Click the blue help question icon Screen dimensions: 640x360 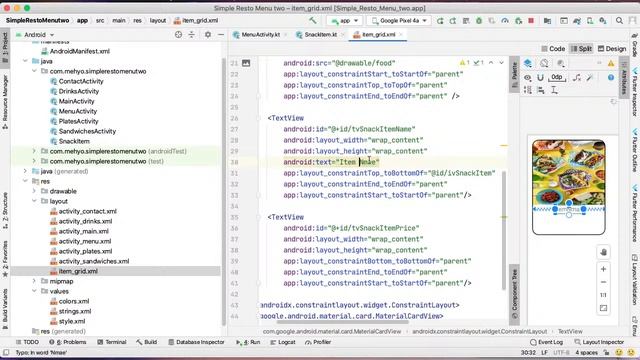[x=611, y=78]
